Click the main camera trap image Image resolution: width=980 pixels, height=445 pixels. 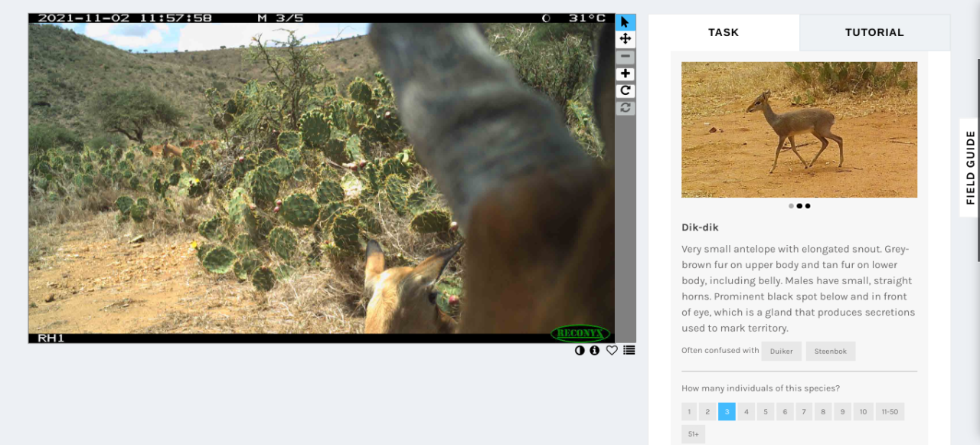(322, 178)
